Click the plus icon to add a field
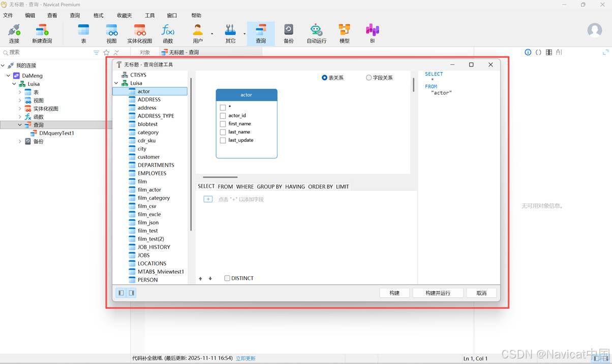The width and height of the screenshot is (612, 364). [x=208, y=199]
